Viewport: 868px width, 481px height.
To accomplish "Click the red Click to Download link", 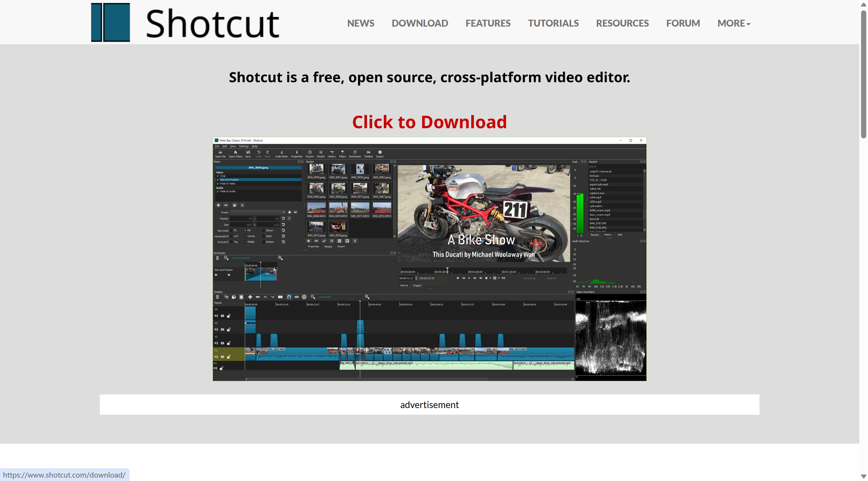I will click(429, 122).
